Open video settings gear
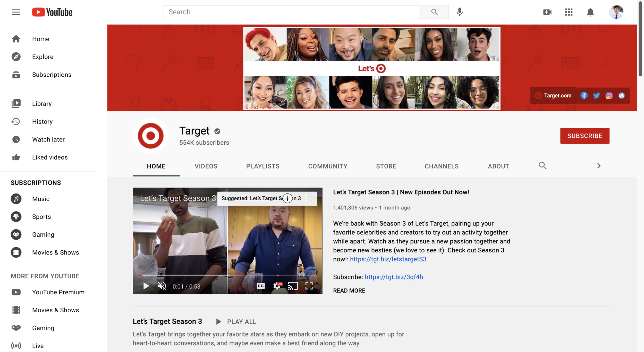This screenshot has height=352, width=644. (277, 286)
